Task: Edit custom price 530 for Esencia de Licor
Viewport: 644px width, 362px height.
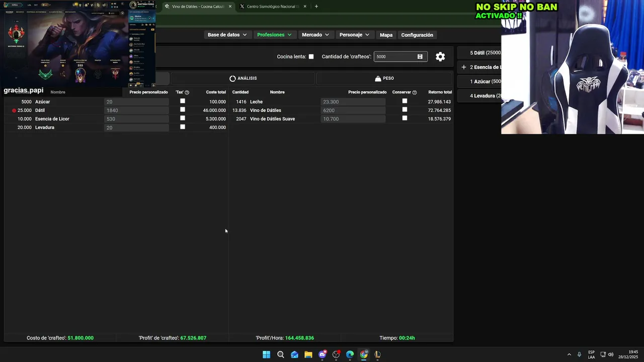Action: coord(136,119)
